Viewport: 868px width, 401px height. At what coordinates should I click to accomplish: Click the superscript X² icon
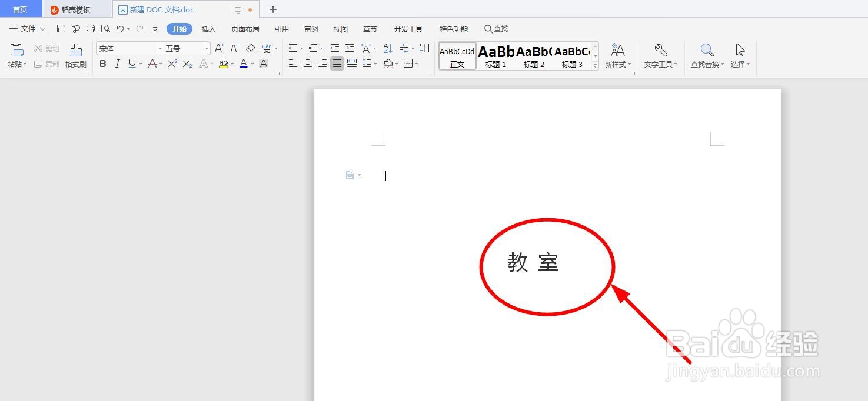click(x=172, y=64)
